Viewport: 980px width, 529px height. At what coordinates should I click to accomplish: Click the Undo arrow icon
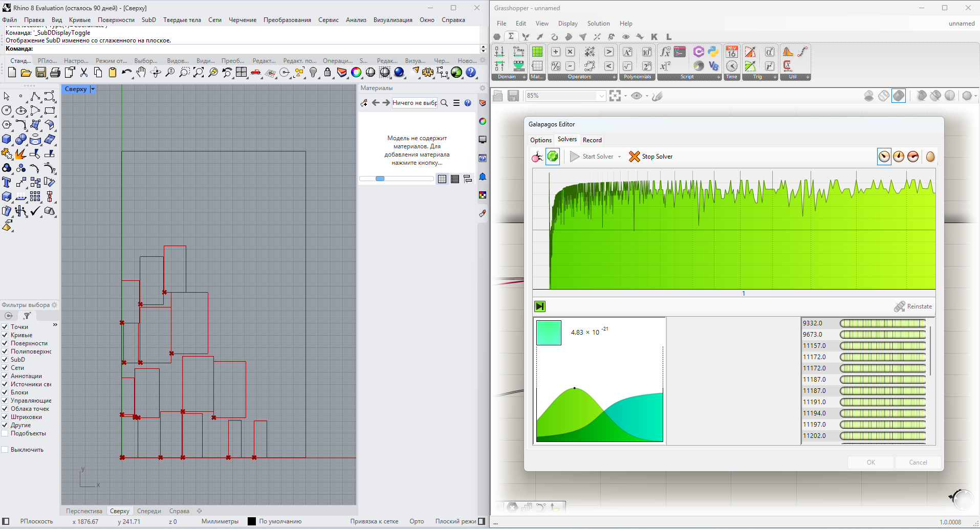[126, 73]
